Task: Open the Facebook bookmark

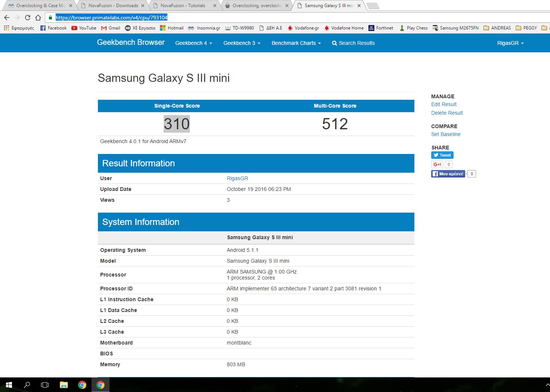Action: [x=53, y=28]
